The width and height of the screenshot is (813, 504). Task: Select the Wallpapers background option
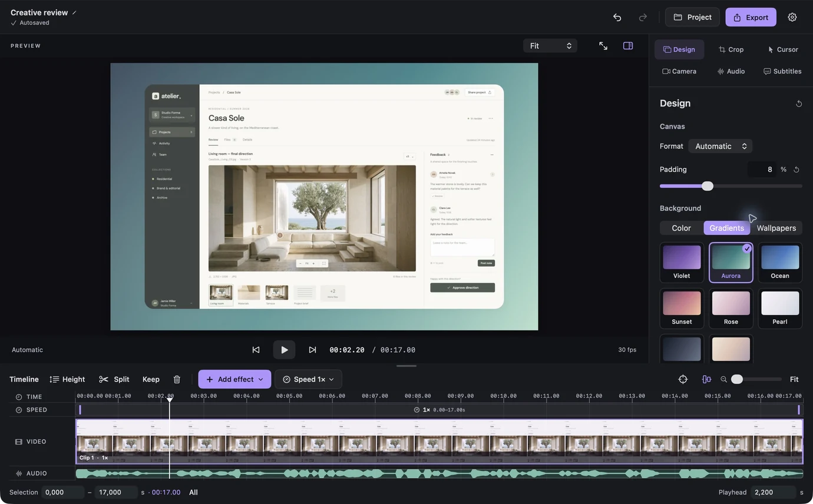click(776, 228)
